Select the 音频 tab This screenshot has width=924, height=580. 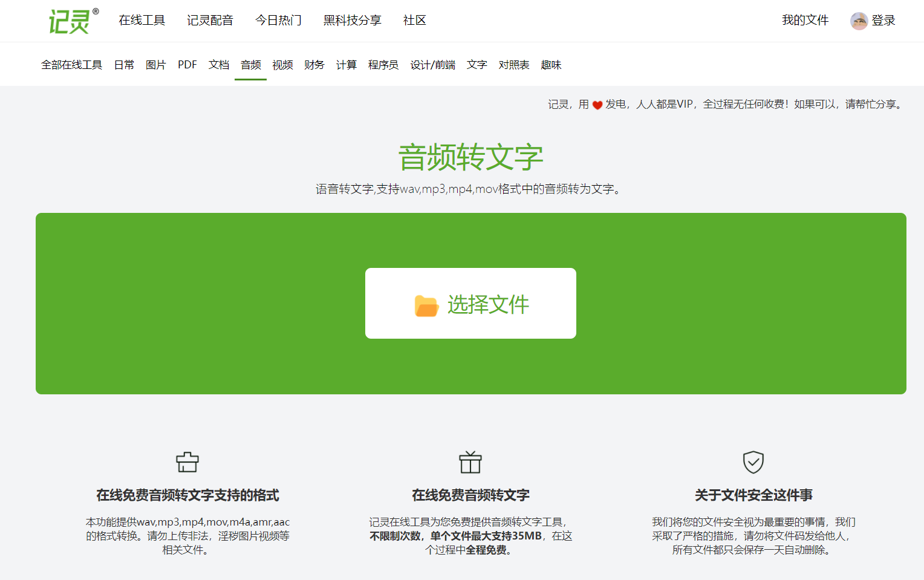[x=251, y=65]
